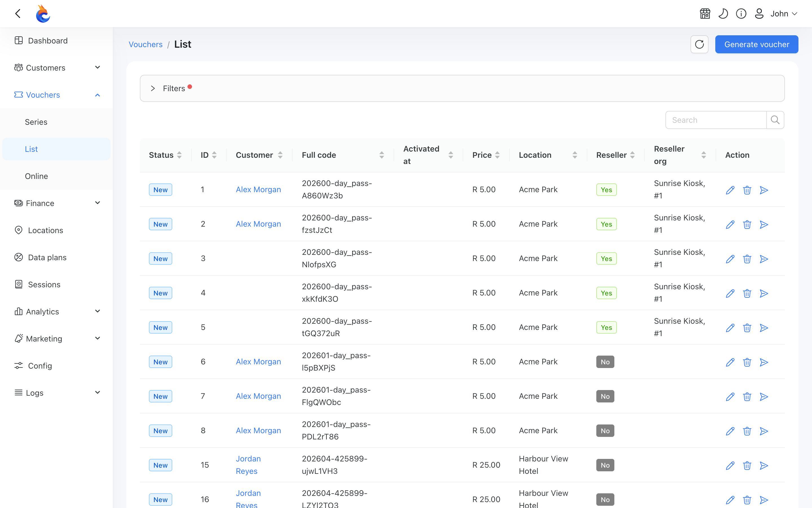The height and width of the screenshot is (508, 812).
Task: Expand the Logs sidebar menu
Action: click(56, 392)
